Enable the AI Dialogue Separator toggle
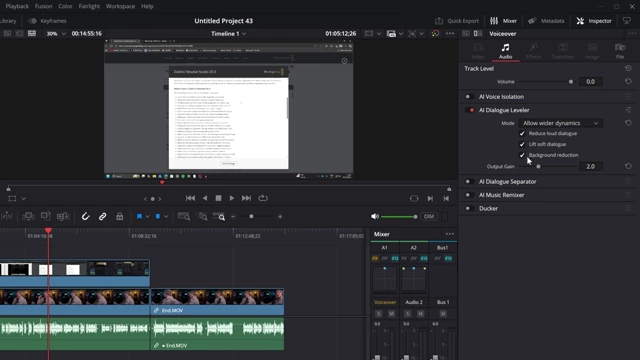The height and width of the screenshot is (360, 640). point(469,182)
